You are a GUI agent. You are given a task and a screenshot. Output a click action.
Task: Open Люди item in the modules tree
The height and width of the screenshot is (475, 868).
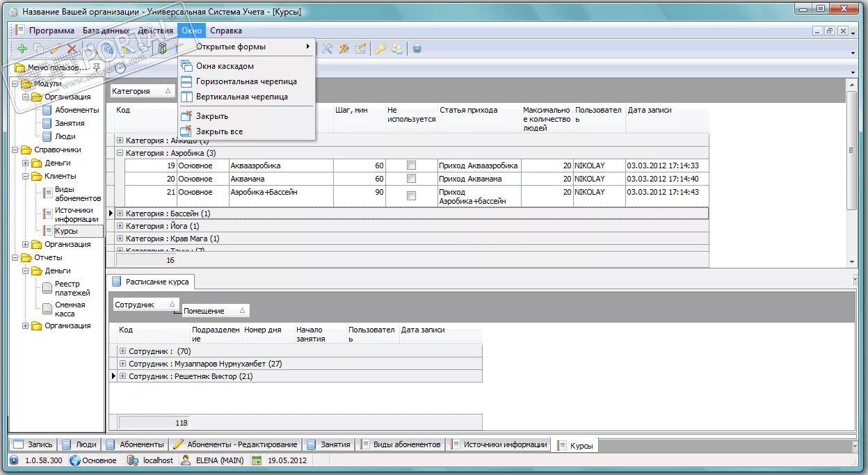pyautogui.click(x=65, y=136)
